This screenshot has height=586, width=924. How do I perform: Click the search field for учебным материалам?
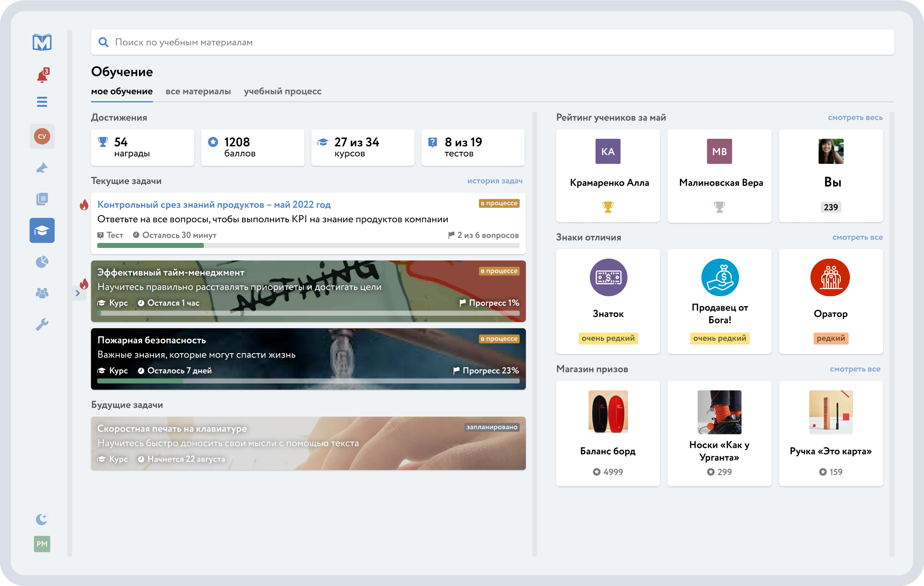pyautogui.click(x=307, y=42)
